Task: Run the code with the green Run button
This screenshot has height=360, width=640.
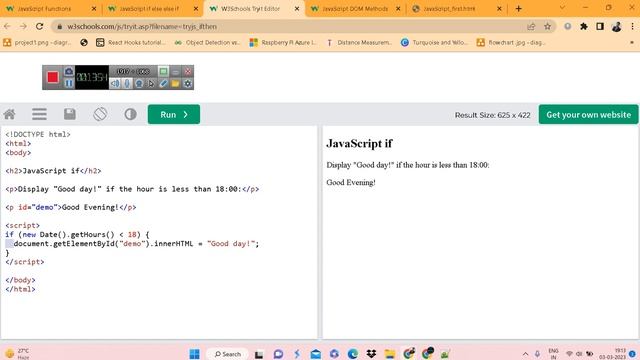Action: coord(174,114)
